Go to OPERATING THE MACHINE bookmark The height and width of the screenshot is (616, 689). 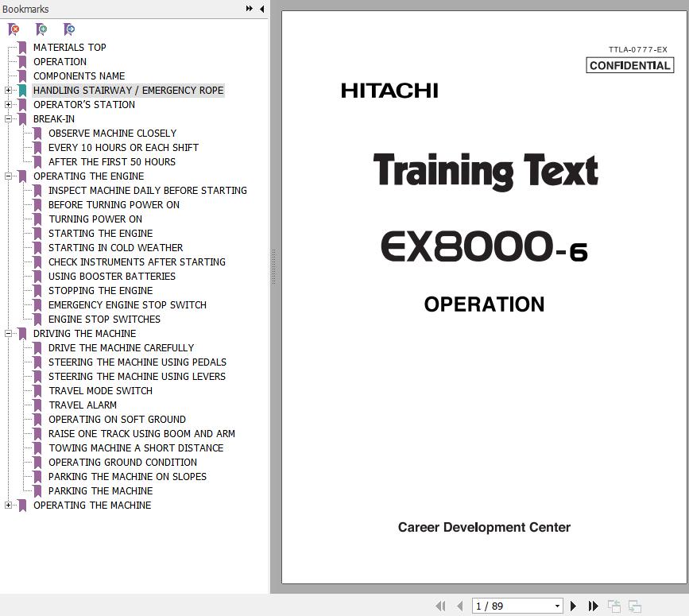pos(92,506)
